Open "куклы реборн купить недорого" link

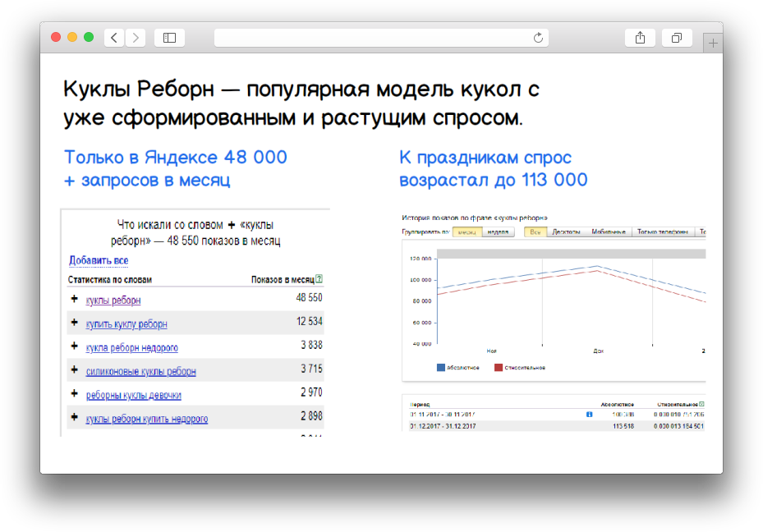147,419
